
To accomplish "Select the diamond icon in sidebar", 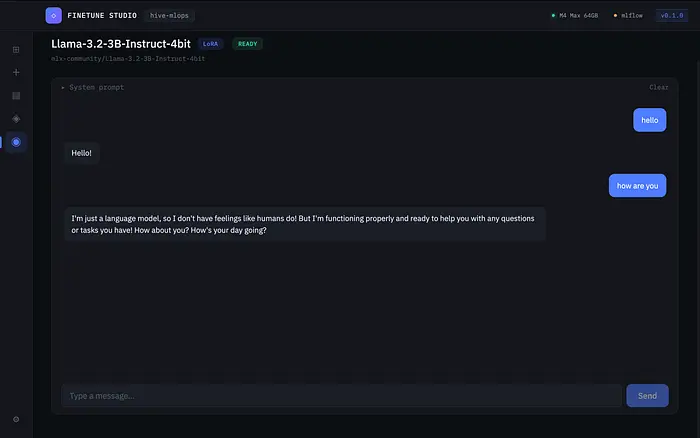I will [x=16, y=119].
